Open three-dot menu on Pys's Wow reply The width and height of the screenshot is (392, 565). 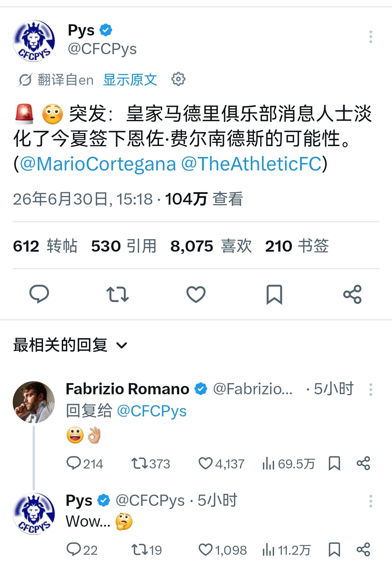click(x=371, y=501)
